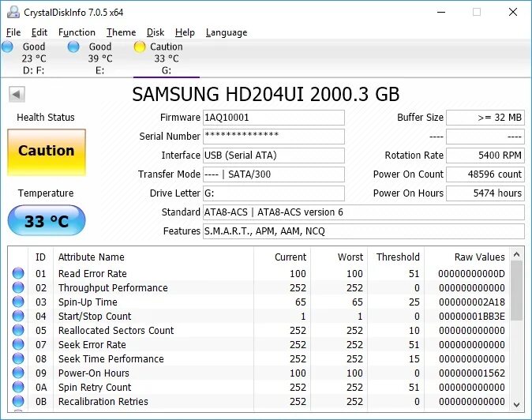Image resolution: width=532 pixels, height=420 pixels.
Task: Click the Attribute Name column header
Action: tap(153, 257)
